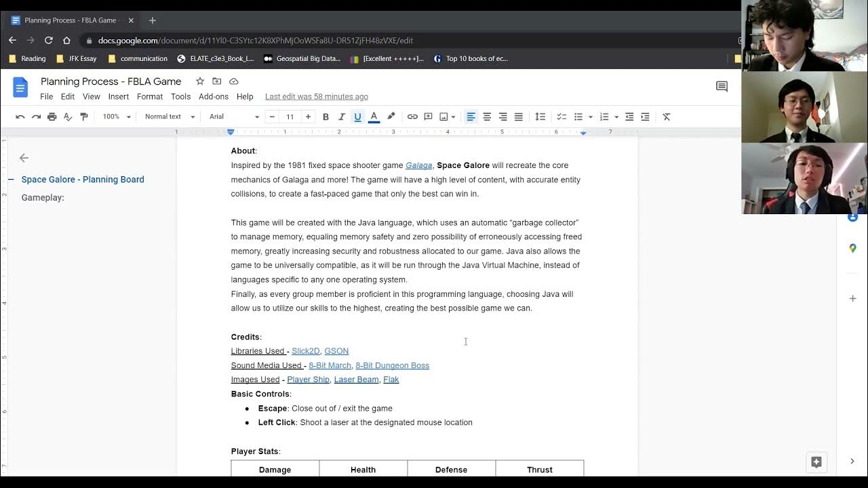The image size is (868, 488).
Task: Click the Undo icon in the toolbar
Action: [20, 117]
